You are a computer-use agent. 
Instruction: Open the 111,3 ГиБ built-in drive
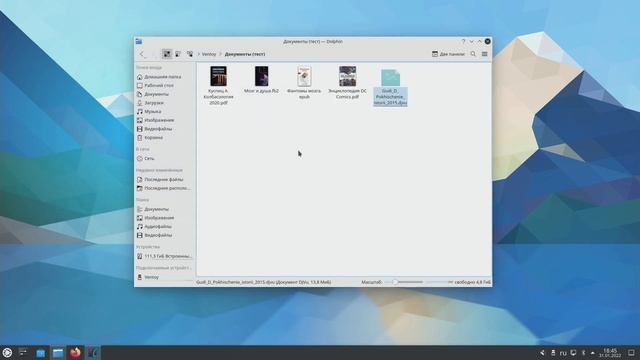[x=164, y=256]
